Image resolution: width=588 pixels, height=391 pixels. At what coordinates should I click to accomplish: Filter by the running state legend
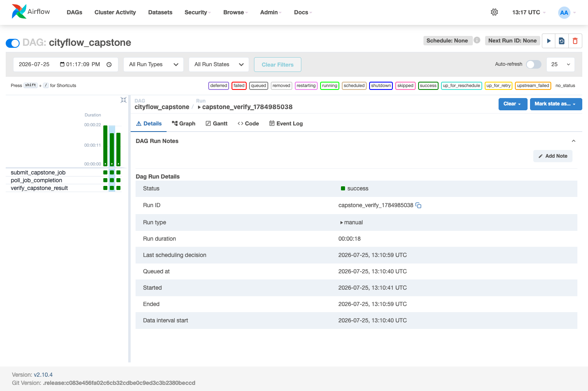click(x=330, y=86)
